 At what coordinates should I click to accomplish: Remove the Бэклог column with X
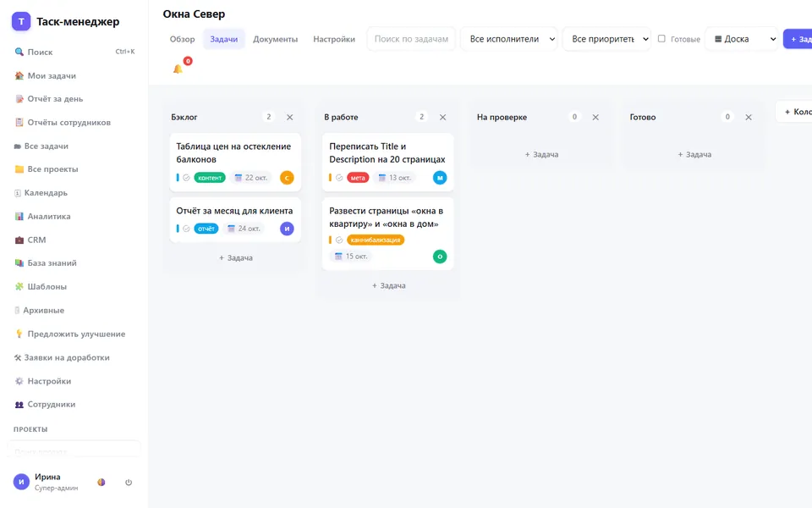pos(290,117)
